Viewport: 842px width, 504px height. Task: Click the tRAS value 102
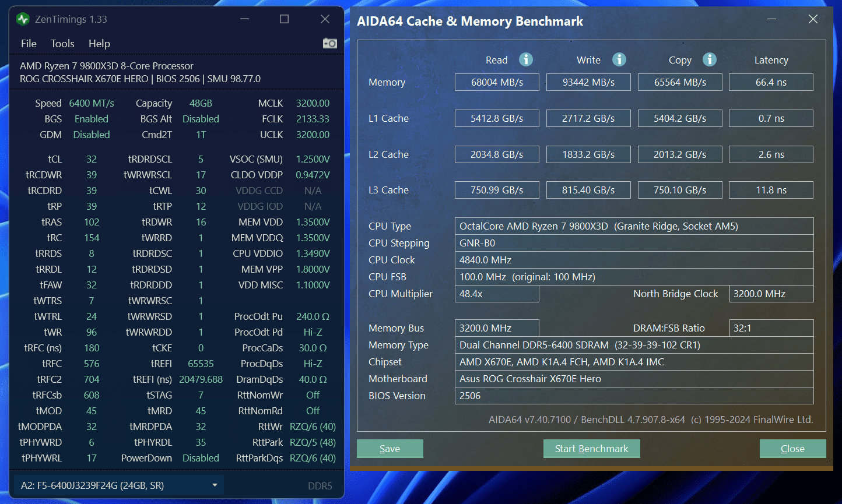click(92, 222)
